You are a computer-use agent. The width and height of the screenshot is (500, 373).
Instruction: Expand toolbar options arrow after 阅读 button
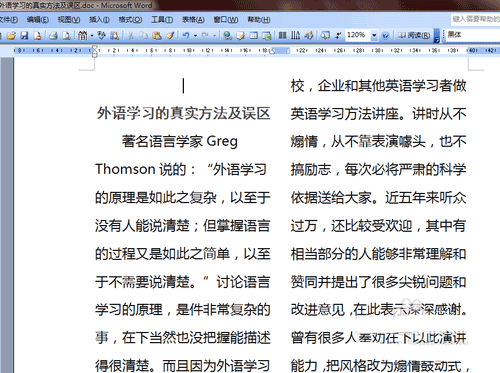coord(436,36)
